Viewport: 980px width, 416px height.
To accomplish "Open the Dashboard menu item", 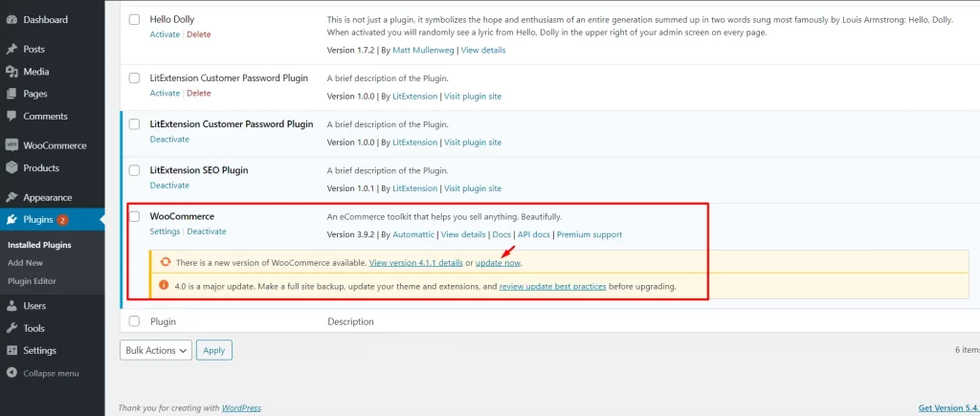I will pos(46,19).
